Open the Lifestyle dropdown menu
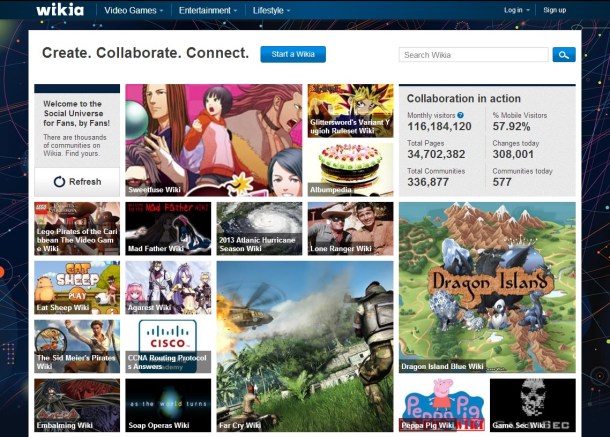The width and height of the screenshot is (610, 437). (271, 11)
